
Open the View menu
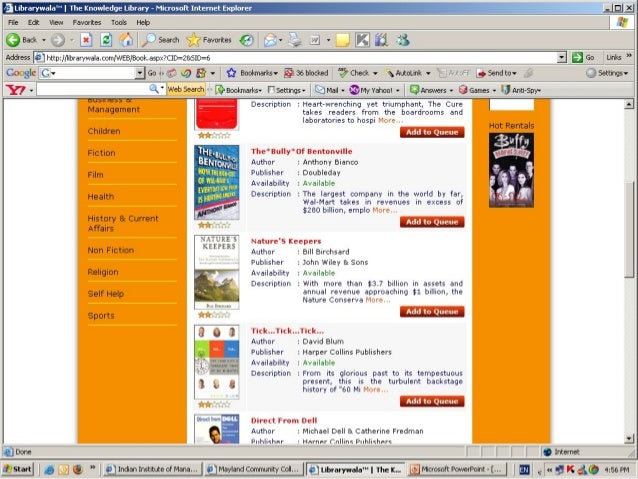[x=56, y=22]
